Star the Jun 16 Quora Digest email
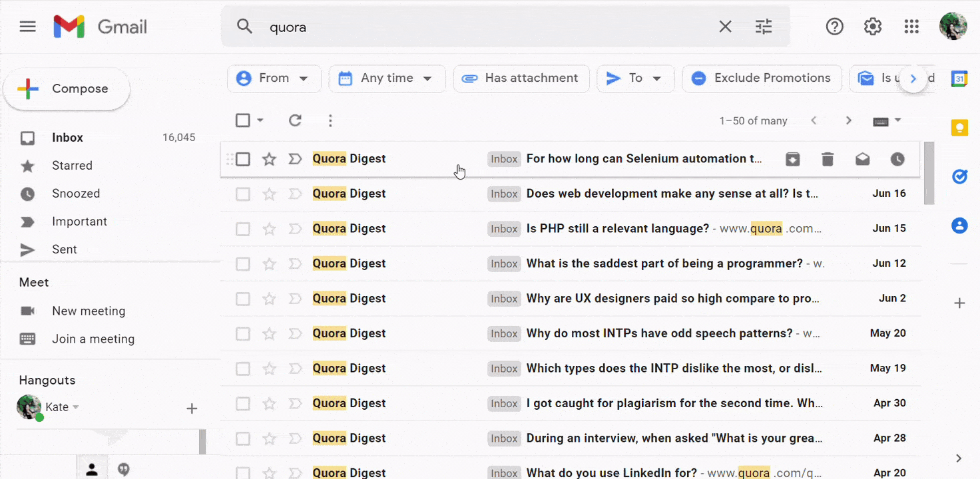980x479 pixels. [x=269, y=194]
